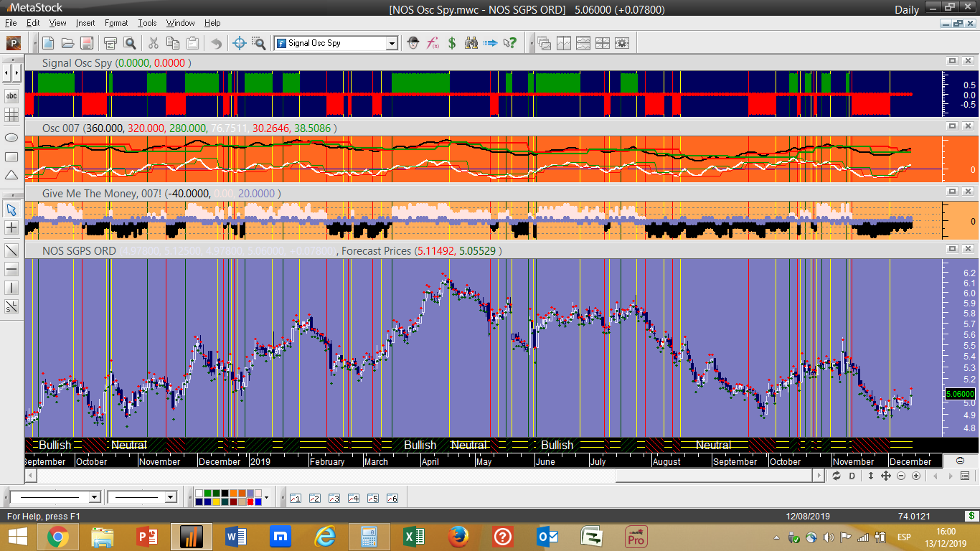The width and height of the screenshot is (980, 551).
Task: Click the Expert Advisor face icon
Action: (413, 43)
